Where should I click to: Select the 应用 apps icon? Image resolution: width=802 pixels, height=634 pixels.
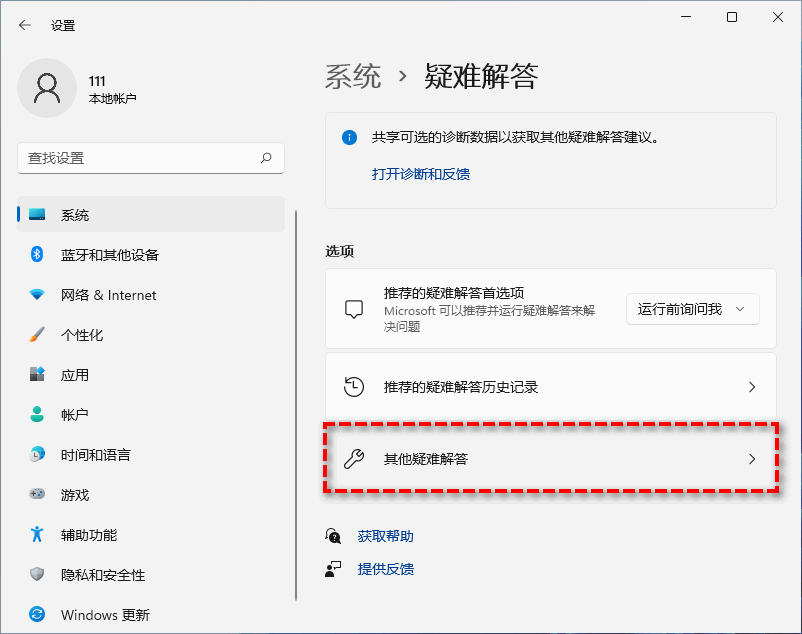click(x=35, y=374)
